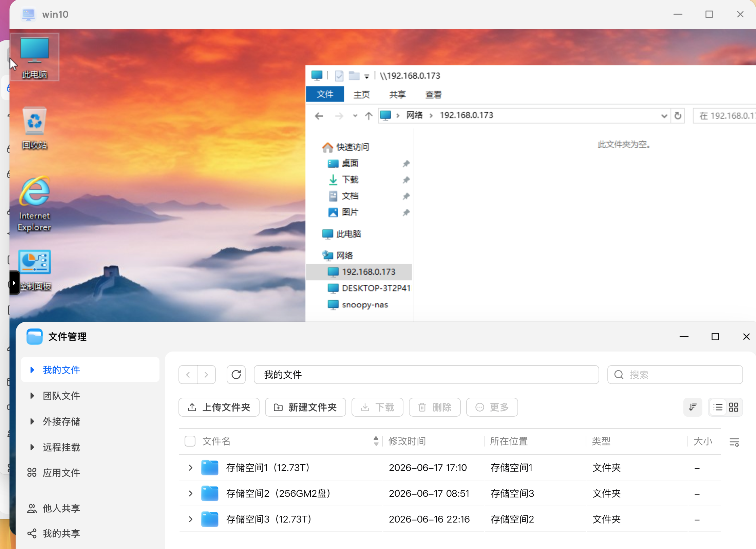The height and width of the screenshot is (549, 756).
Task: Expand the 存储空间2 (256GM2盘) row
Action: [191, 493]
